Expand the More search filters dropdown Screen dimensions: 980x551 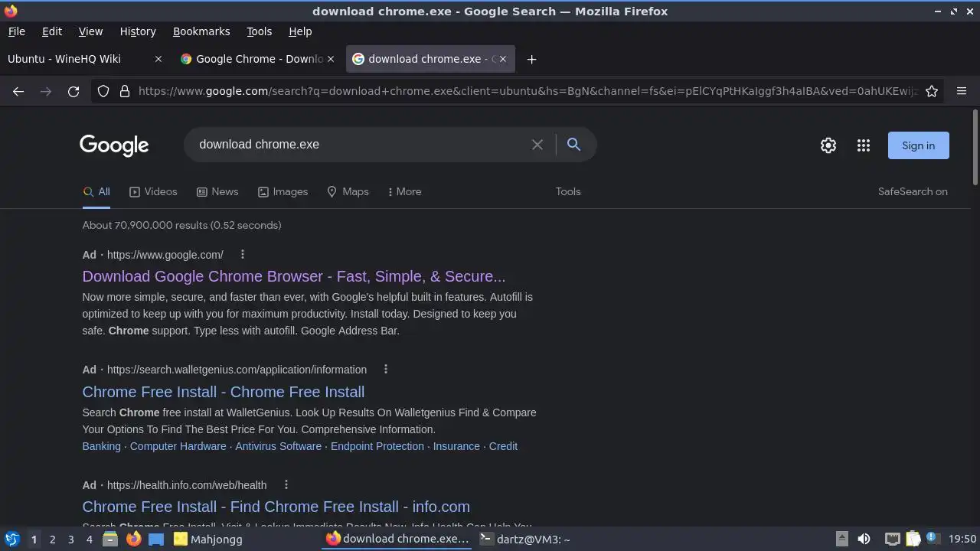[404, 191]
